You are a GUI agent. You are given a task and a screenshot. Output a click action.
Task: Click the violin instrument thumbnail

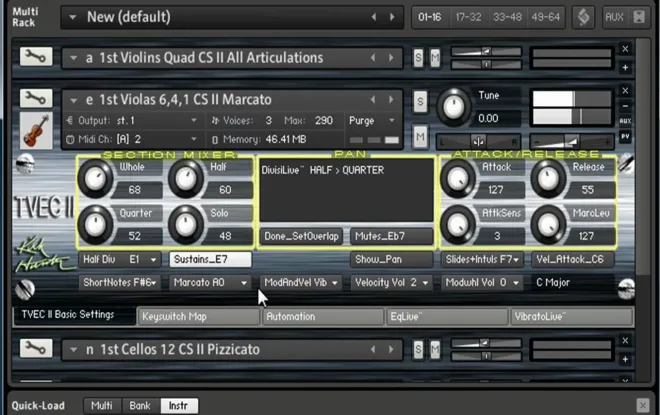click(36, 130)
